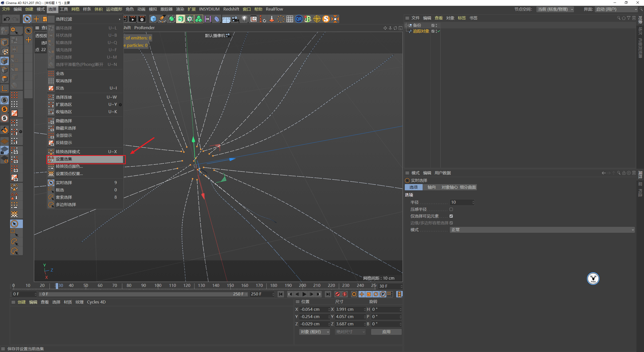Screen dimensions: 644x352
Task: Open the QR quick render icon
Action: (299, 19)
